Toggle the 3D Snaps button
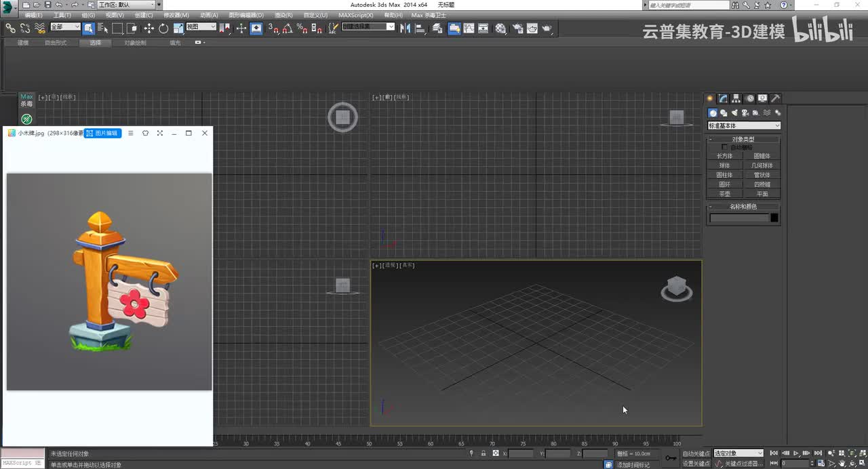Image resolution: width=868 pixels, height=469 pixels. pyautogui.click(x=272, y=28)
